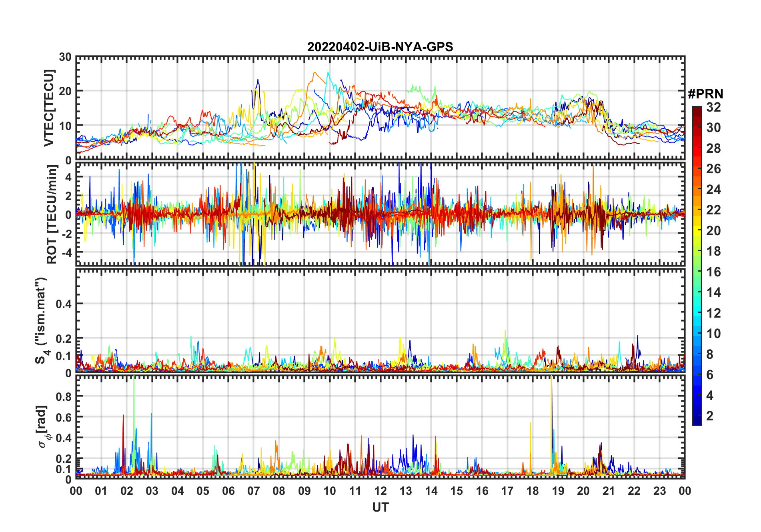Click the ROT [TECU/min] axis label
The width and height of the screenshot is (761, 532).
[52, 214]
